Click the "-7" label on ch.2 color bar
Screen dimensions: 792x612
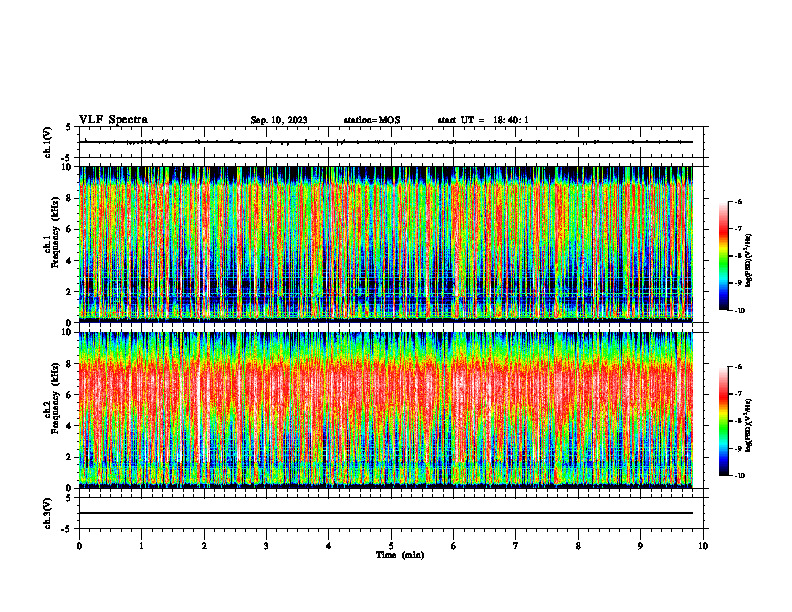tap(738, 394)
